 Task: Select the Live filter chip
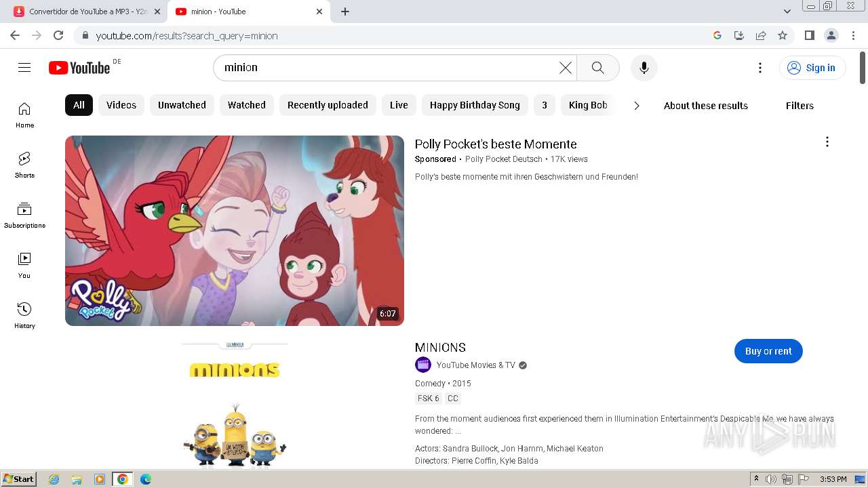(x=399, y=105)
